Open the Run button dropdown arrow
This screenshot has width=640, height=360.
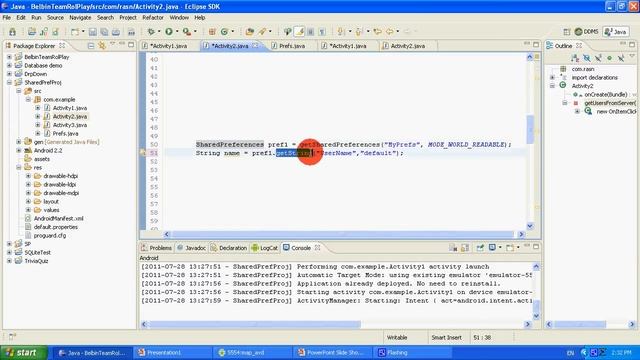177,31
